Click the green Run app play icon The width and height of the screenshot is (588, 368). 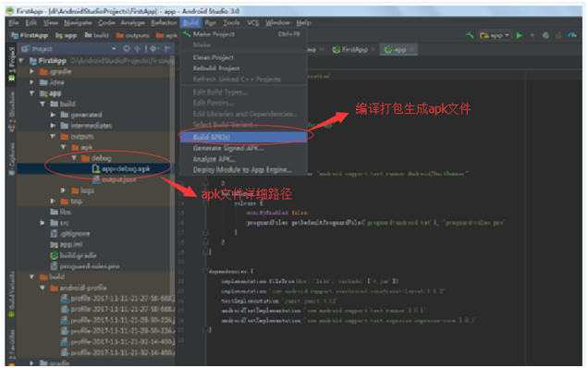click(x=520, y=35)
